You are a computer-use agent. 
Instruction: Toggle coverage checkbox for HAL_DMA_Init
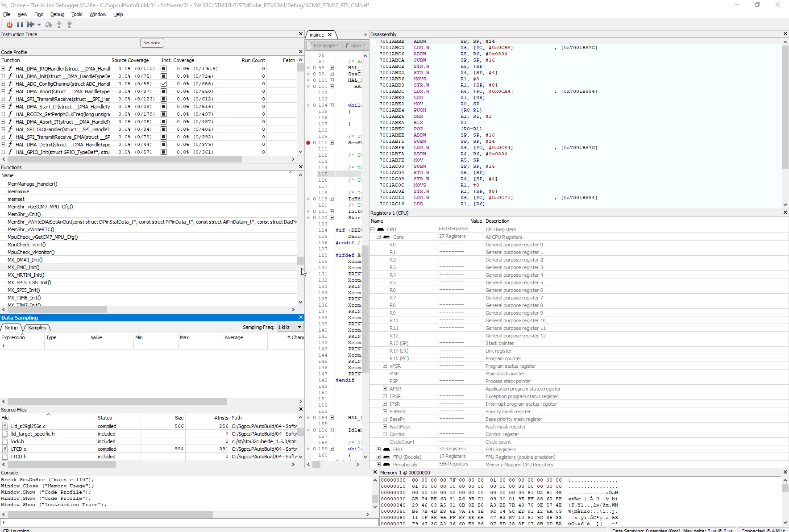pyautogui.click(x=164, y=76)
